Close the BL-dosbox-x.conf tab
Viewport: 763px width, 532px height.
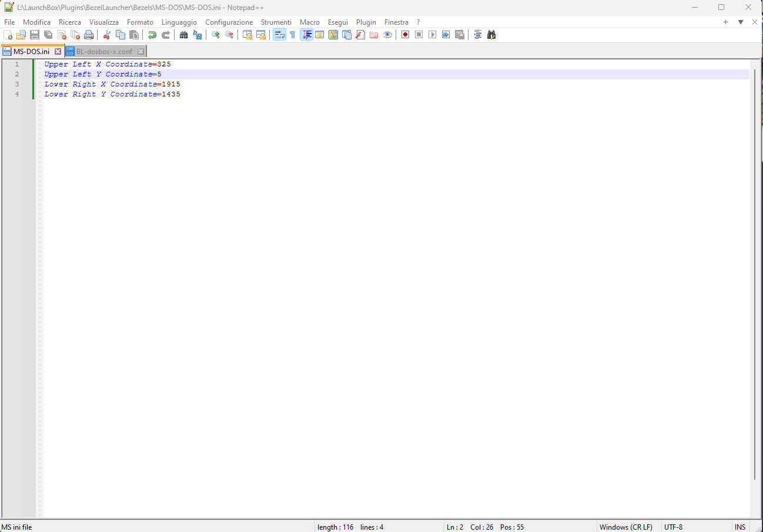click(140, 52)
